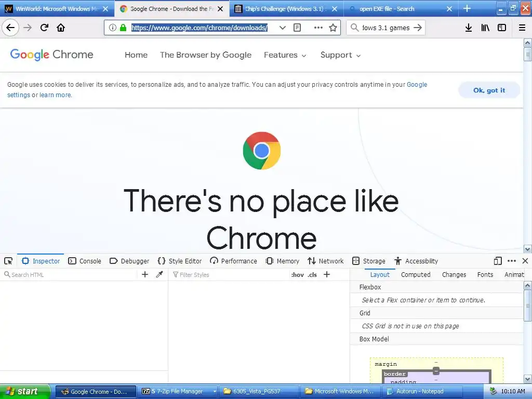Switch to the WinWorld tab
Screen dimensions: 532x399
coord(56,9)
